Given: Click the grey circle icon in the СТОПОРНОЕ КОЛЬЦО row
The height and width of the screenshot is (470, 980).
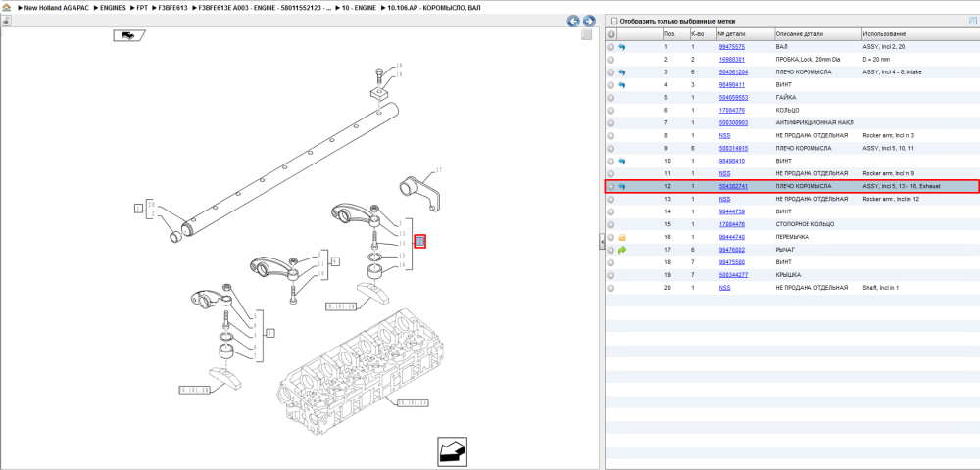Looking at the screenshot, I should (611, 224).
